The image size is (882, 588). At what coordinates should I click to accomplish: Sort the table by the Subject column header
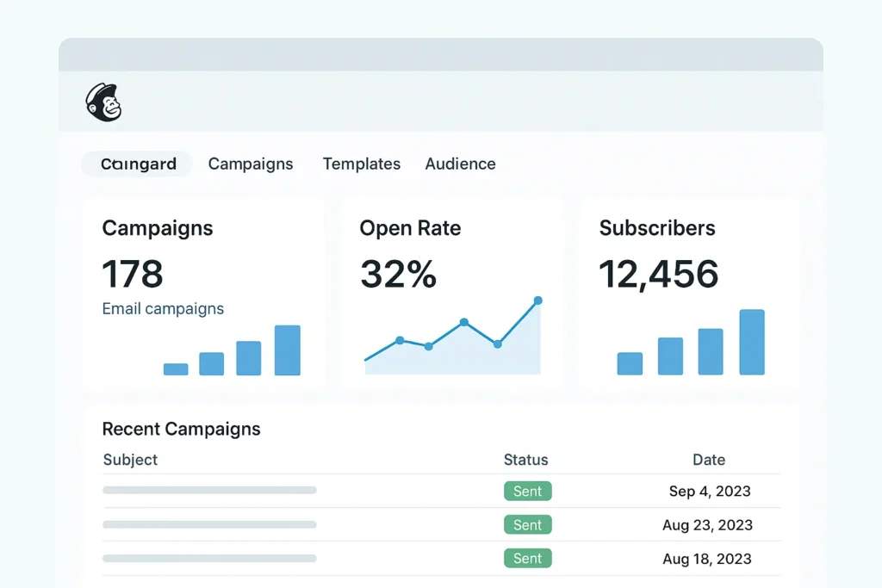[129, 460]
